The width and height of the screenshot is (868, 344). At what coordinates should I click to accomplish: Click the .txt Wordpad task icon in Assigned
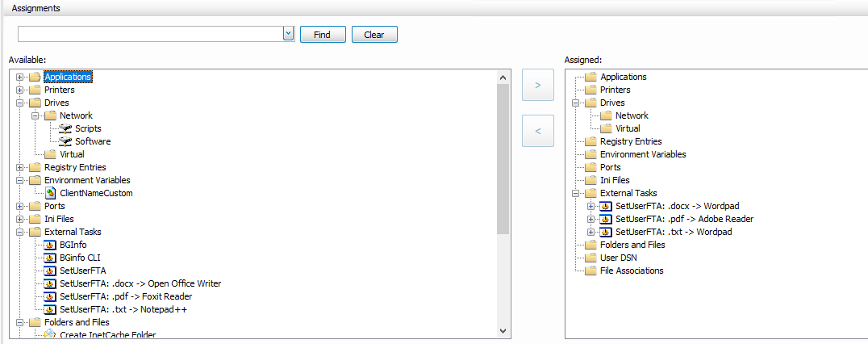[x=606, y=232]
